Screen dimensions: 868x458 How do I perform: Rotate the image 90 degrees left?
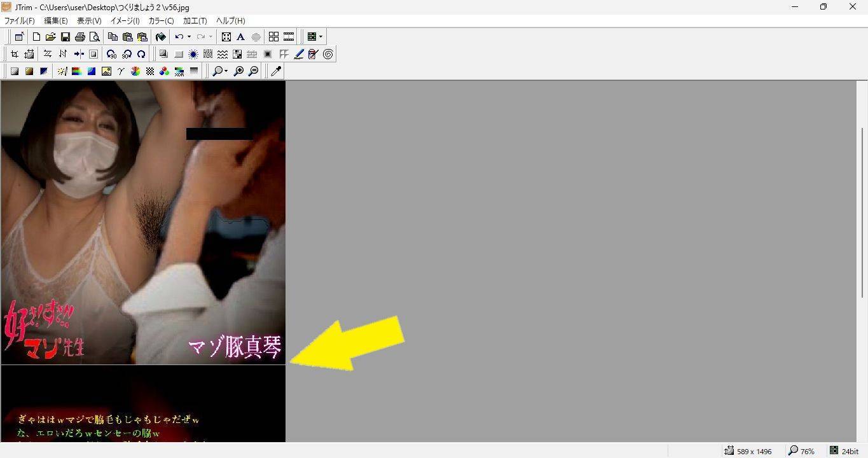[x=111, y=54]
